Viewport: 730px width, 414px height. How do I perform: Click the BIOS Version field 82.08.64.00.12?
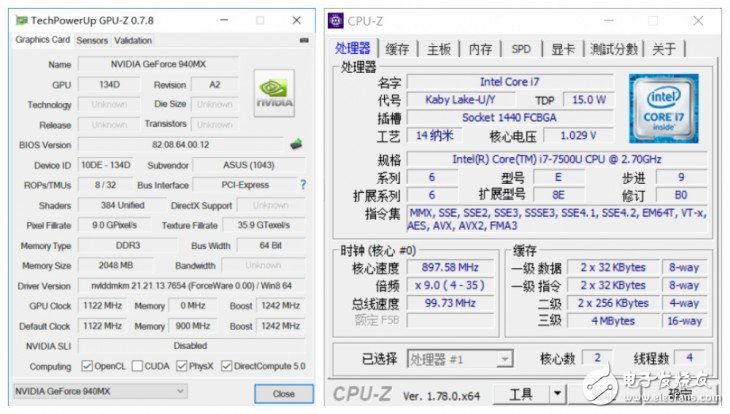181,144
